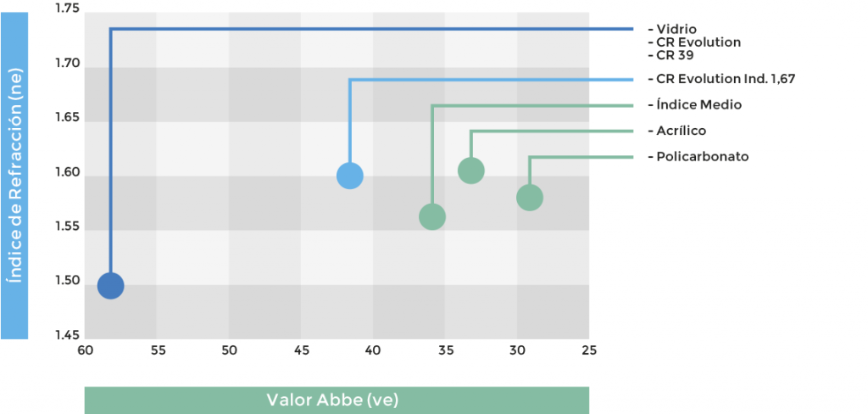Click the 45 x-axis tick label
Screen dimensions: 868x414
[301, 350]
